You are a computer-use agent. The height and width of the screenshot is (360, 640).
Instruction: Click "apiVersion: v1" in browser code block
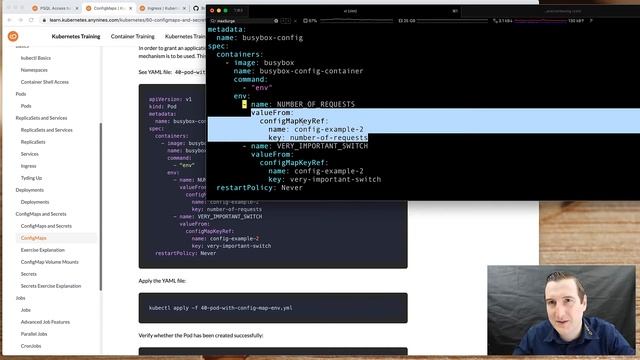pyautogui.click(x=170, y=99)
